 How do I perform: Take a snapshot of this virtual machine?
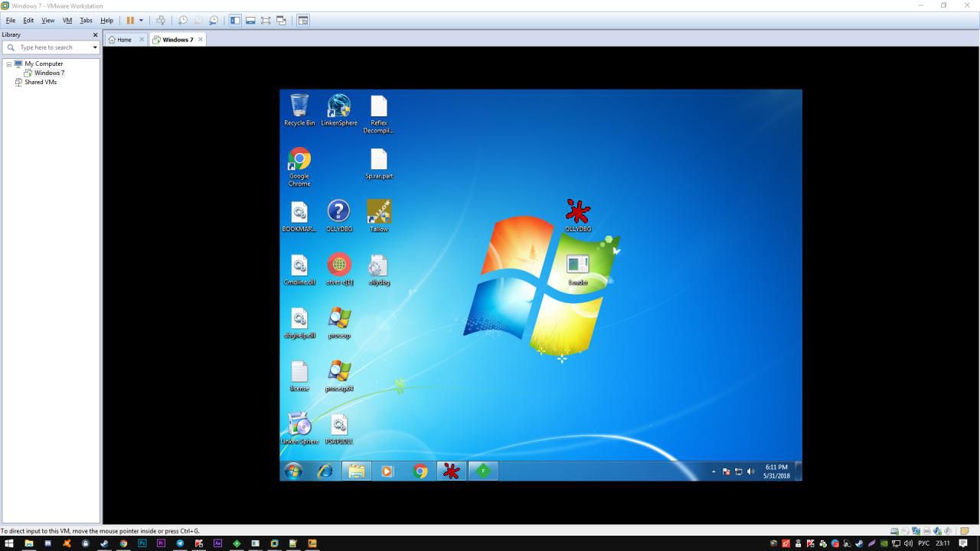182,21
